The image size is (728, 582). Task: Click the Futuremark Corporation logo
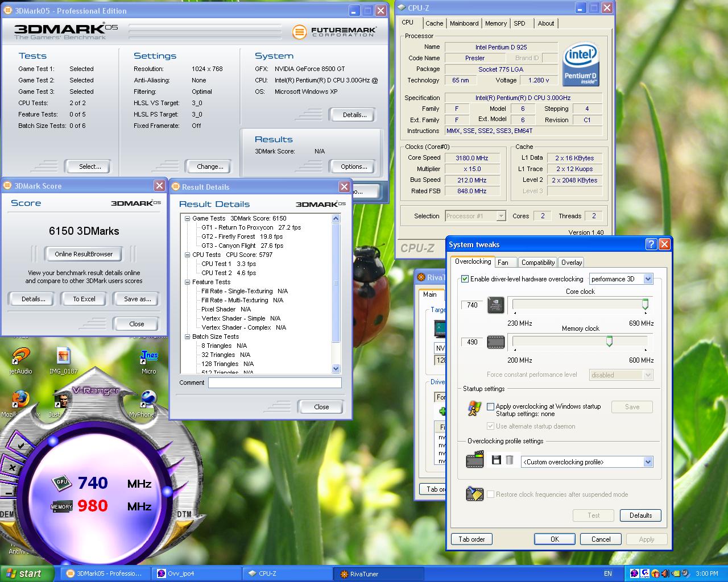click(x=335, y=32)
